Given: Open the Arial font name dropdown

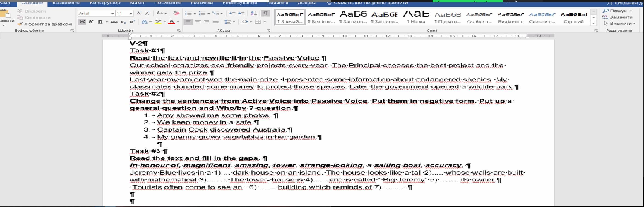Looking at the screenshot, I should click(x=112, y=13).
